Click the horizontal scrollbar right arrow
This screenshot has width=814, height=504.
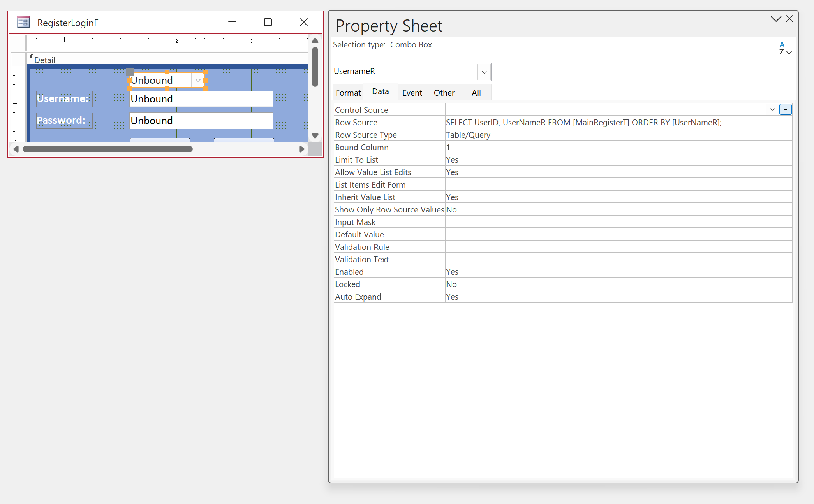coord(301,149)
